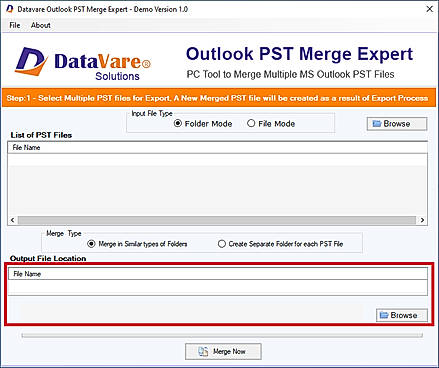Click the DataVare Solutions logo

(x=83, y=63)
